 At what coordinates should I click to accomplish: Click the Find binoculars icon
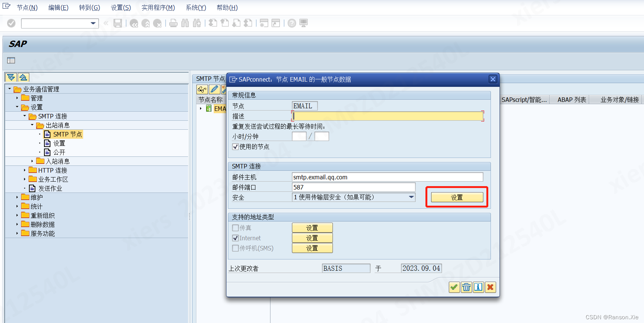point(185,23)
